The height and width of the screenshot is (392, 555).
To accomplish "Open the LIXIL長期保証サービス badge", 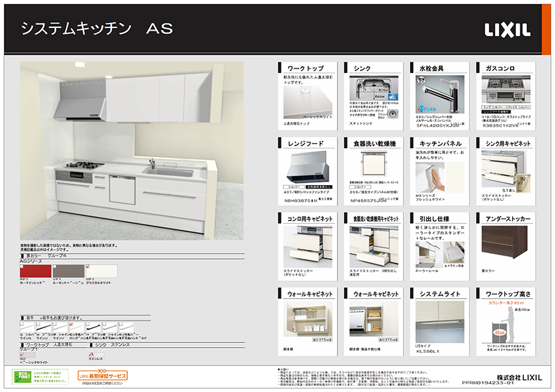I will [103, 375].
